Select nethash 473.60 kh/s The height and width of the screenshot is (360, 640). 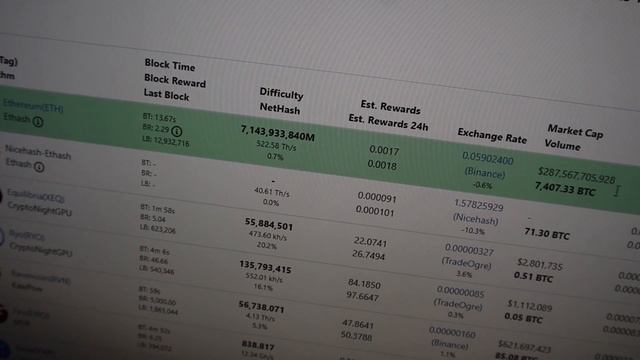coord(268,236)
